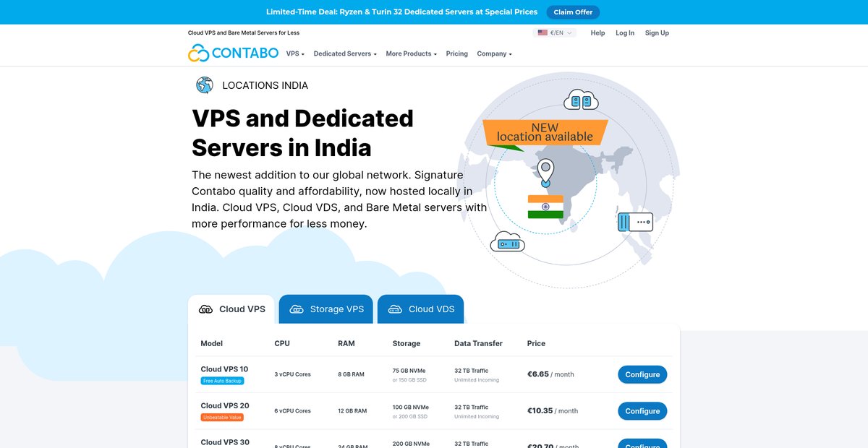Open the €/EN currency language dropdown
868x448 pixels.
(x=555, y=33)
